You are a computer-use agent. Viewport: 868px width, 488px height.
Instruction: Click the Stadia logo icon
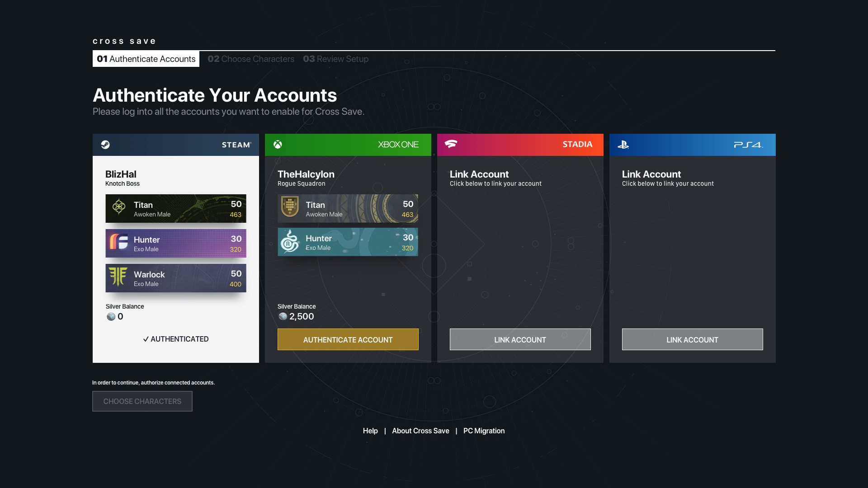[x=451, y=144]
